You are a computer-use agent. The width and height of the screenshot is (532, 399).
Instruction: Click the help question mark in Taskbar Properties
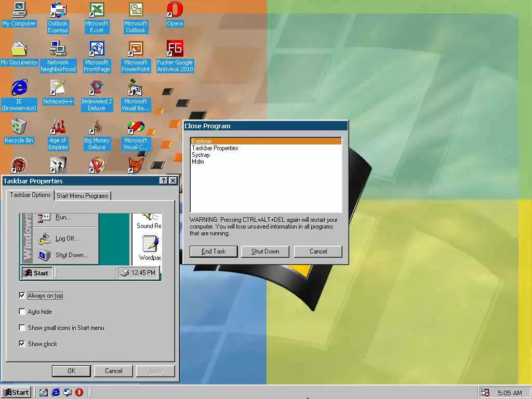pyautogui.click(x=164, y=180)
